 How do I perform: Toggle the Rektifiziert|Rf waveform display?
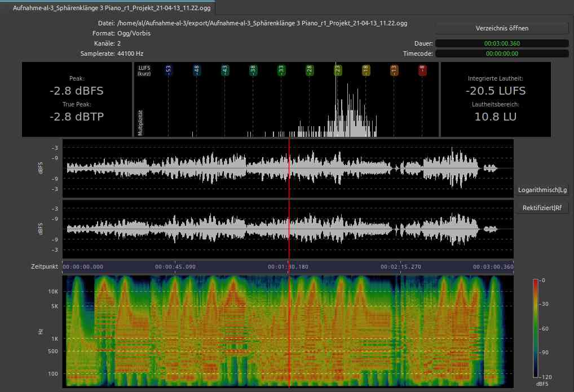[542, 208]
